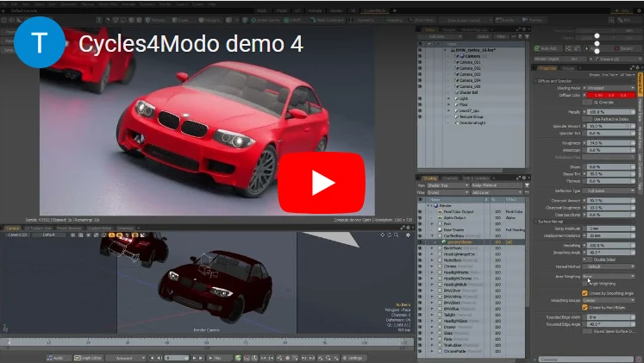Screen dimensions: 644x363
Task: Click the Assign Material button
Action: pyautogui.click(x=496, y=185)
